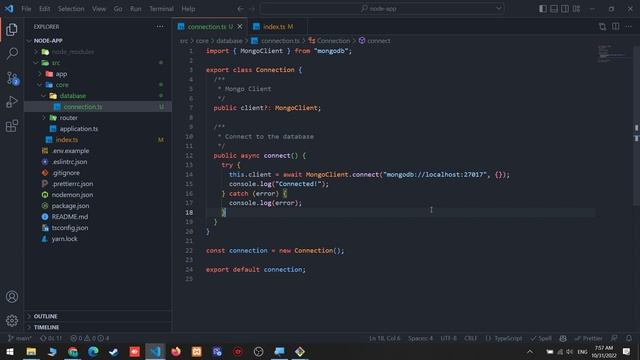
Task: Switch to the index.ts editor tab
Action: (278, 27)
